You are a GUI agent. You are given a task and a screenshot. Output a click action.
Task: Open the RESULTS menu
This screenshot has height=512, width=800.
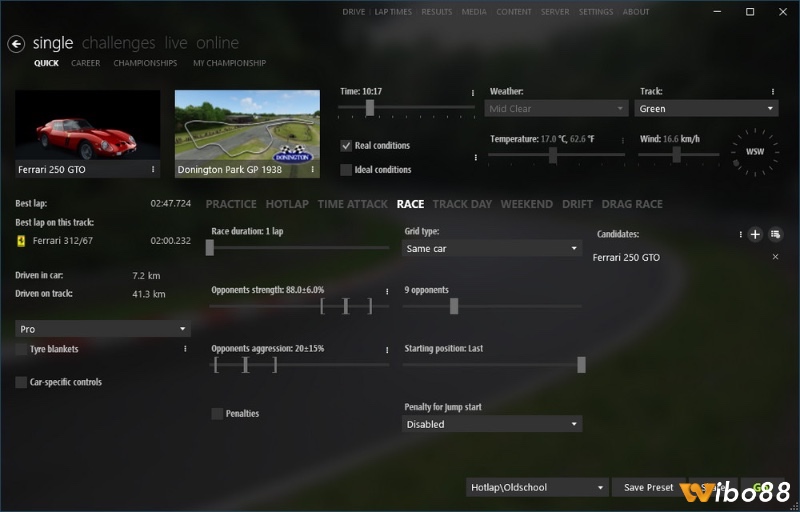(x=437, y=12)
